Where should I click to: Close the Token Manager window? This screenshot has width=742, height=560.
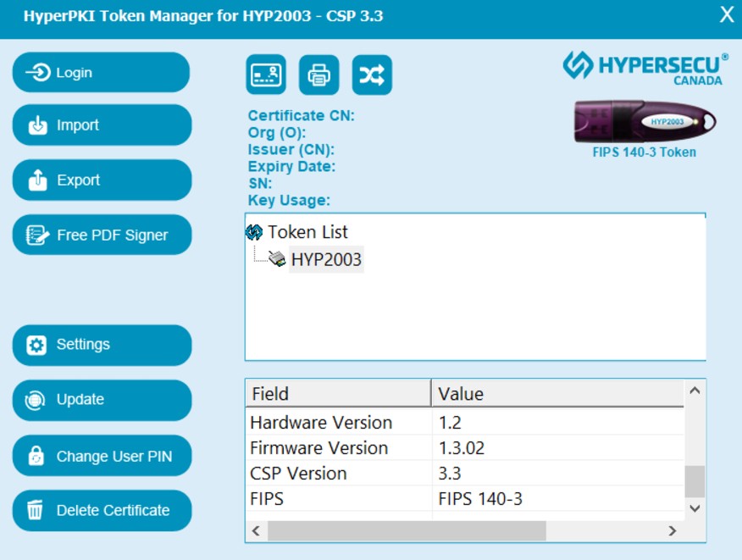pyautogui.click(x=727, y=14)
